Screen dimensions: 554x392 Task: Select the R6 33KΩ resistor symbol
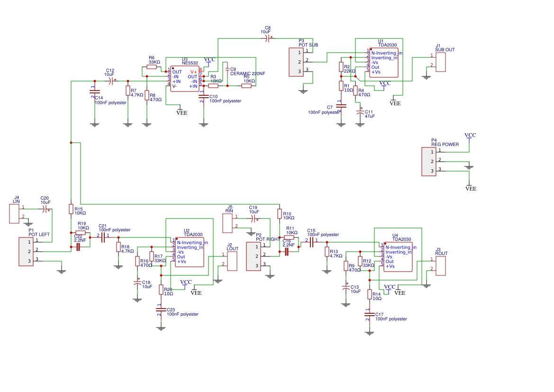click(x=153, y=66)
